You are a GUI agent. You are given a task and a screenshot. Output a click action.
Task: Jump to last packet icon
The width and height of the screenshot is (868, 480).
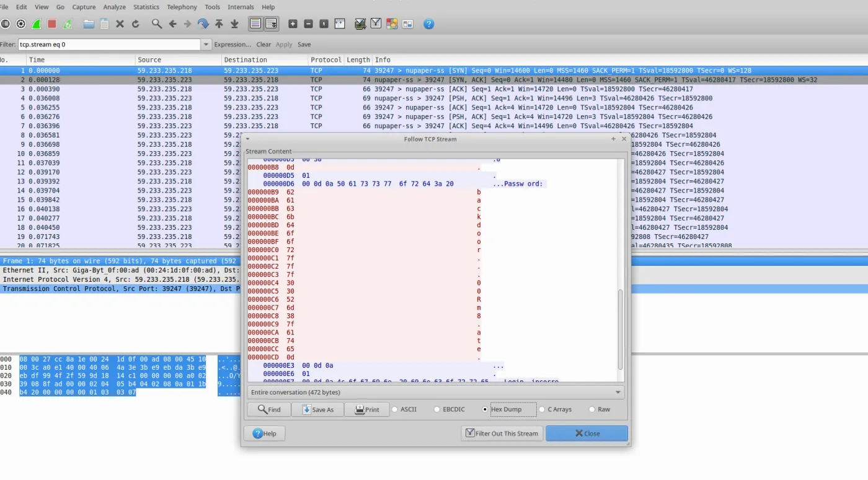point(234,24)
